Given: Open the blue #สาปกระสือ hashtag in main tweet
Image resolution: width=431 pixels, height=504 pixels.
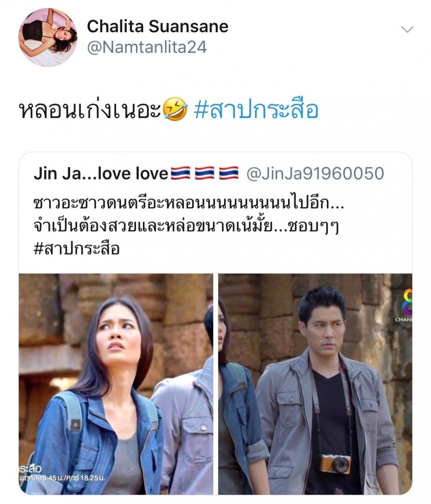Looking at the screenshot, I should tap(256, 110).
